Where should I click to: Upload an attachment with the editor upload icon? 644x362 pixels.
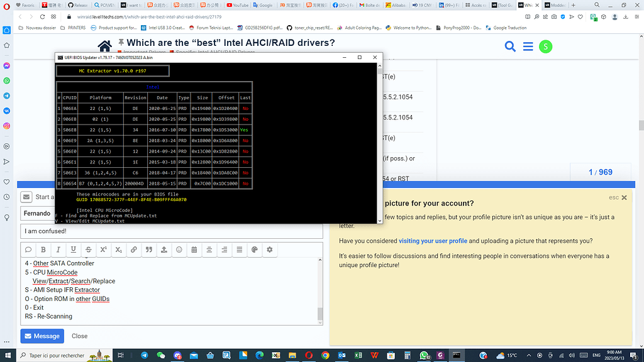[x=164, y=251]
